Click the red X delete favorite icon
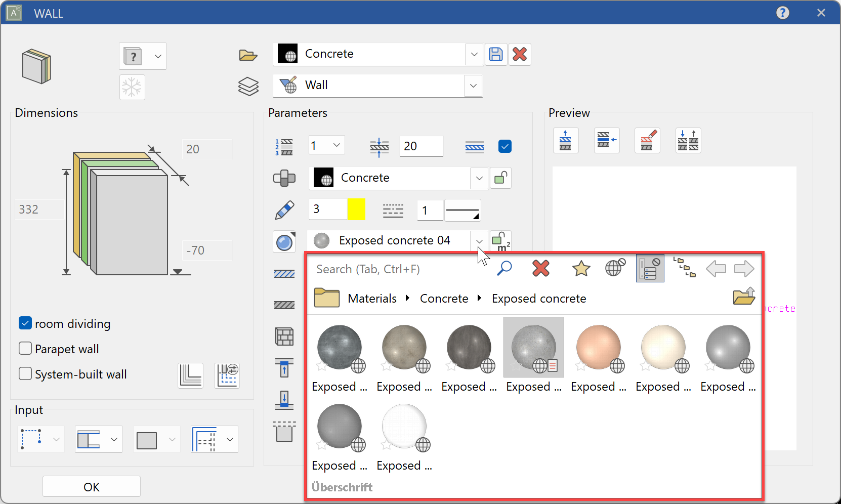The width and height of the screenshot is (841, 504). coord(520,55)
